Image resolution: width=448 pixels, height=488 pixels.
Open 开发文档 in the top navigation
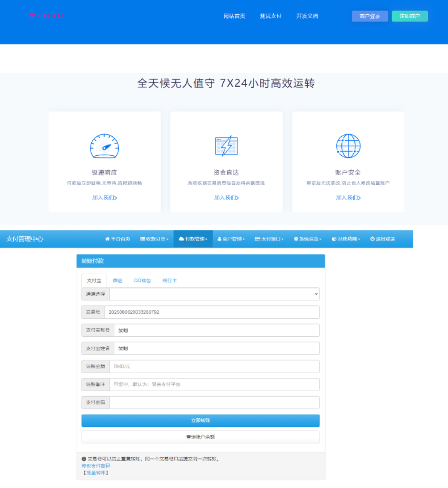click(307, 16)
